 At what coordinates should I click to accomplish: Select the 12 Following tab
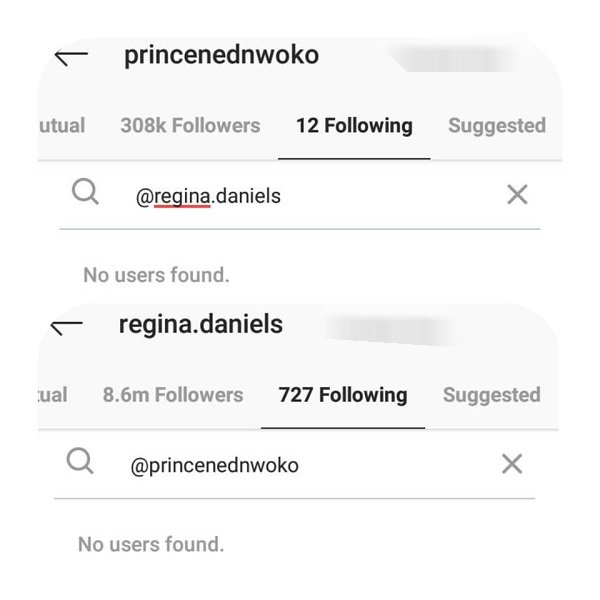coord(354,126)
